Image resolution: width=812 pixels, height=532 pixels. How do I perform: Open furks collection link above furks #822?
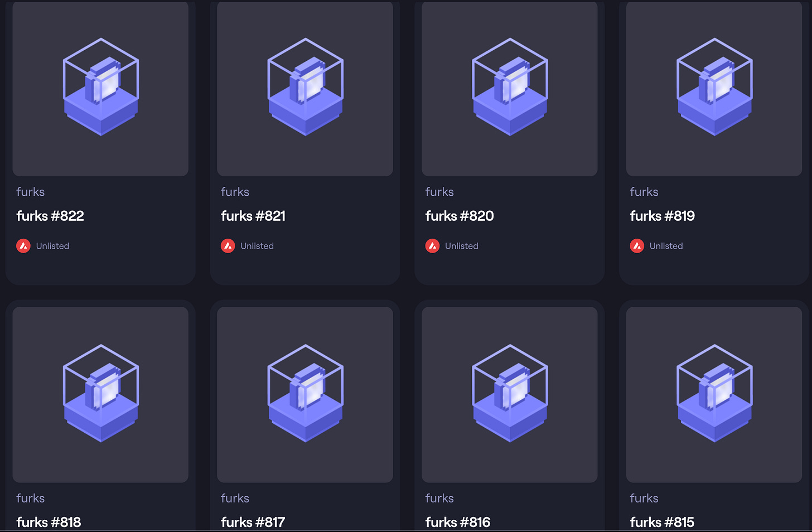click(x=31, y=192)
